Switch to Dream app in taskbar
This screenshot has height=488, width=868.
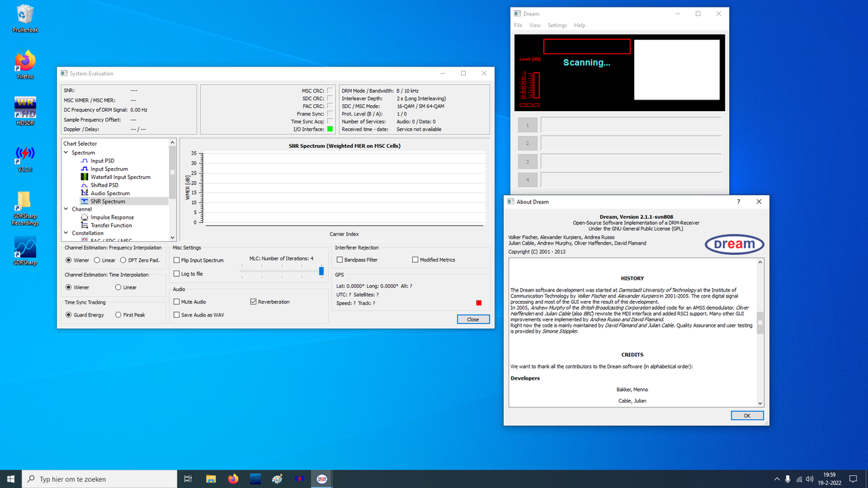click(x=321, y=479)
